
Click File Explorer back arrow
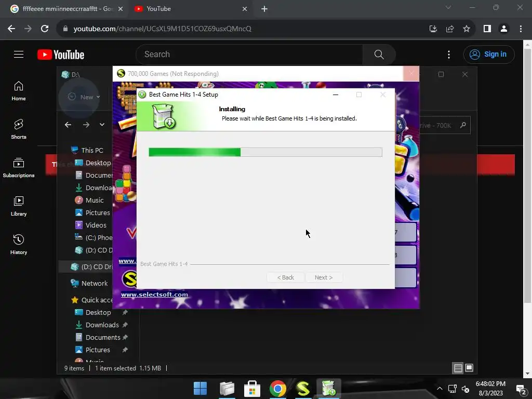pos(68,125)
